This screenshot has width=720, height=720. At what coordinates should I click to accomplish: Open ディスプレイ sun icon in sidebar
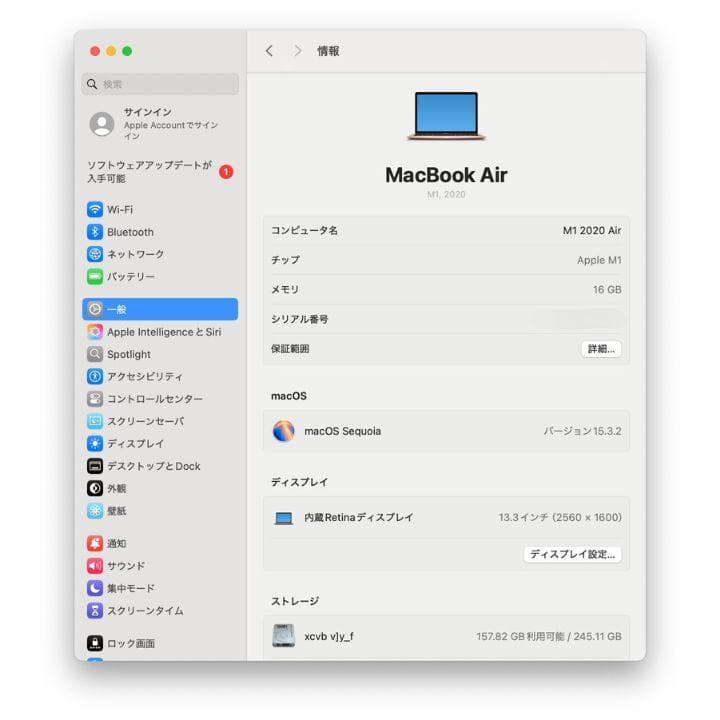click(95, 444)
